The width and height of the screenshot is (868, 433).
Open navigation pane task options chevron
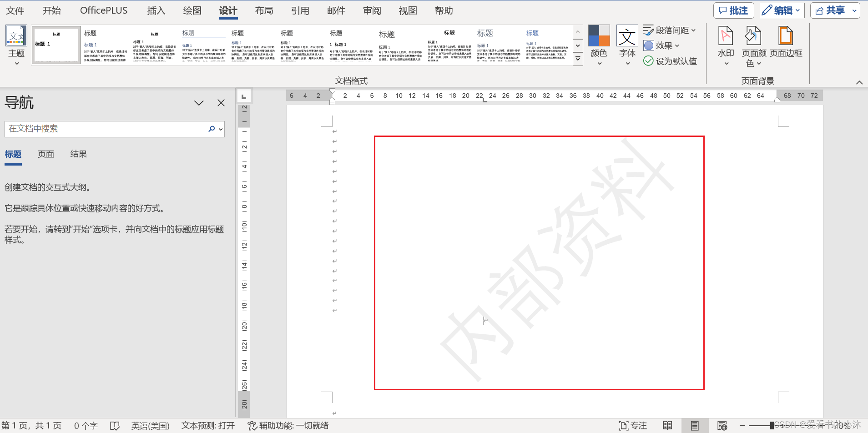(x=199, y=103)
